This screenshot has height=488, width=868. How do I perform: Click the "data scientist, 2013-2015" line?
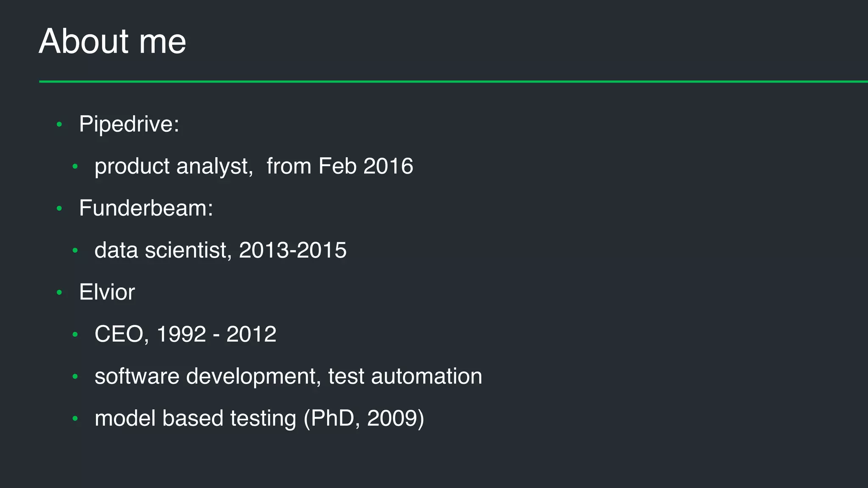pos(220,250)
